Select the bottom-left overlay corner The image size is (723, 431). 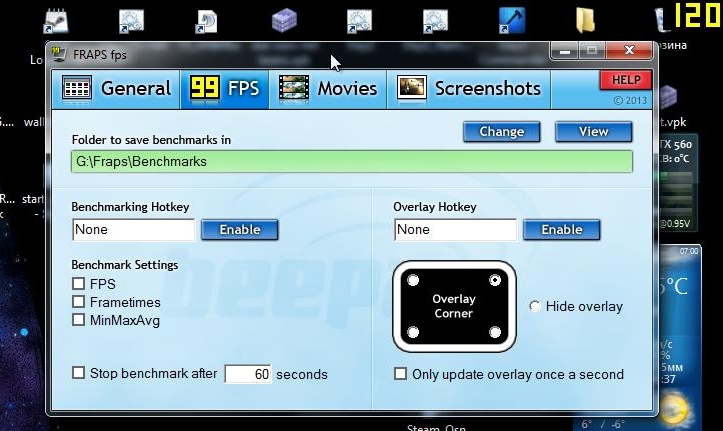413,332
